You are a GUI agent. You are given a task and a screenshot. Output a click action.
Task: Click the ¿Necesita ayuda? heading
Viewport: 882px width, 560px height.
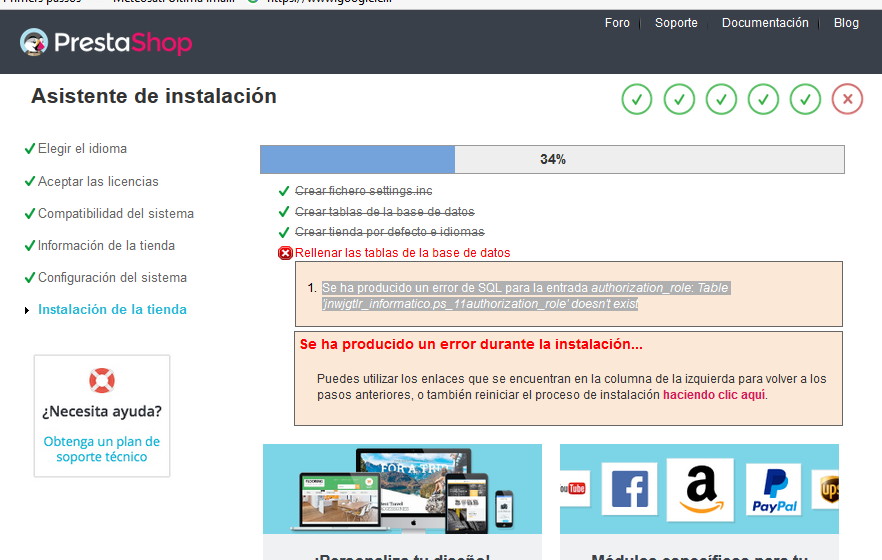click(x=102, y=412)
